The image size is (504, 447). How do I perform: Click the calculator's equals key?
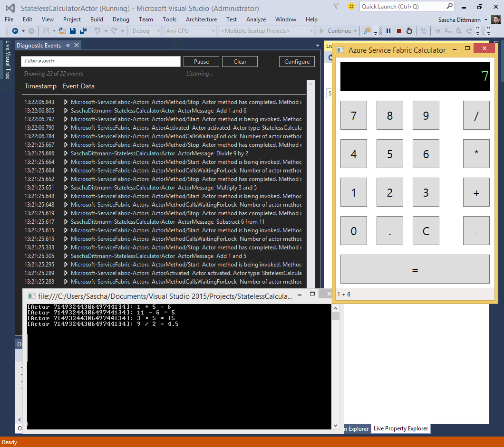click(x=415, y=269)
